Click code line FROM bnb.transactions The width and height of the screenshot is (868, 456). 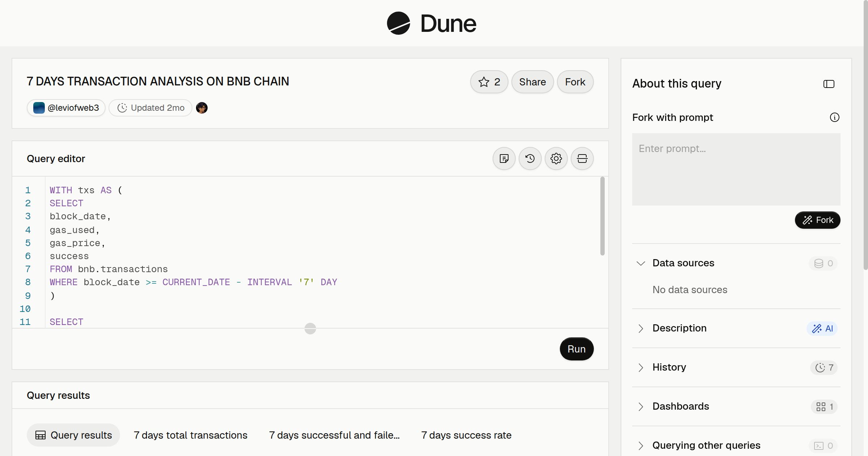[109, 269]
